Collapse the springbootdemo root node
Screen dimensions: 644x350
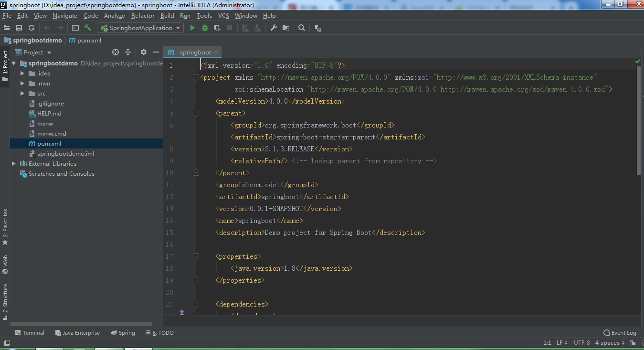pyautogui.click(x=14, y=64)
